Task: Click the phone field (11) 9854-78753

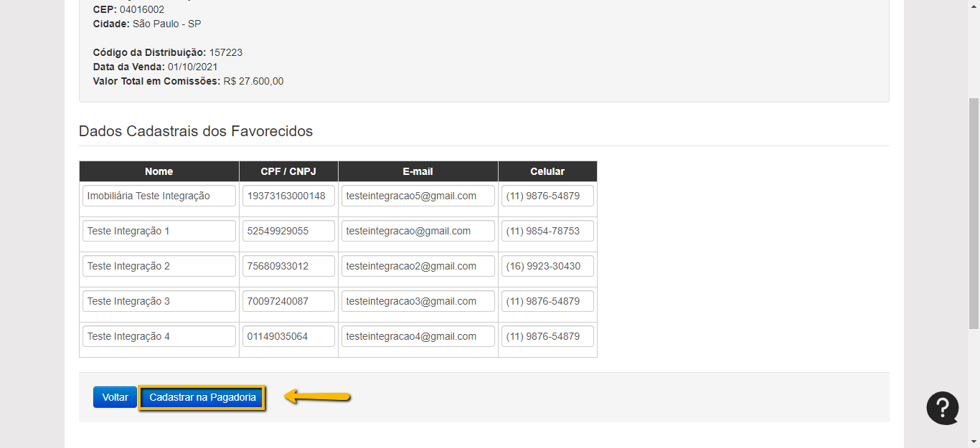Action: [x=547, y=231]
